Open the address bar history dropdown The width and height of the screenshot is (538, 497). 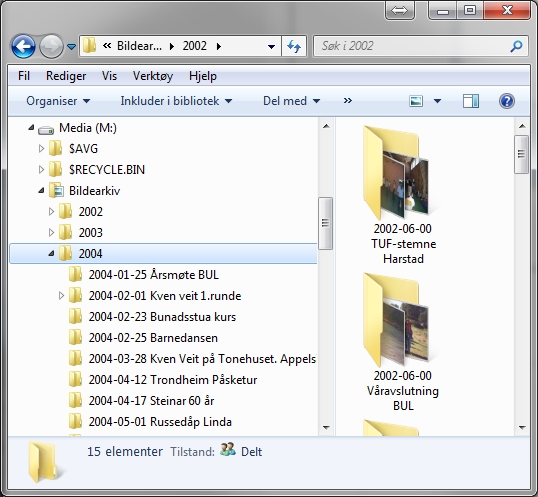[271, 46]
